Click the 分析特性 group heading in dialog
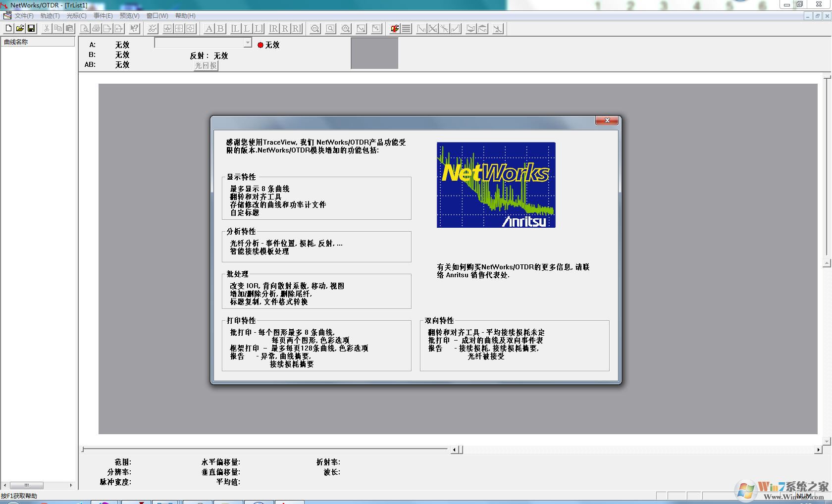Screen dimensions: 832x504 [241, 231]
